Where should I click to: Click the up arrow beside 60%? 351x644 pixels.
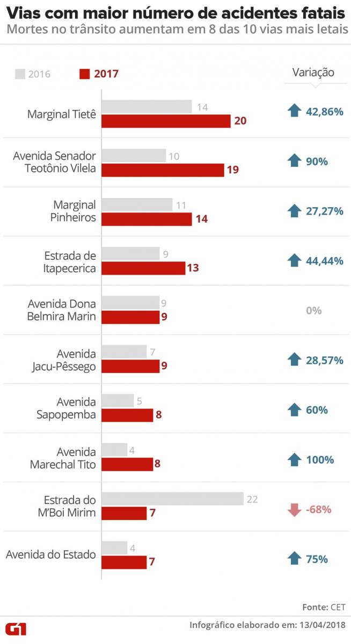(294, 410)
